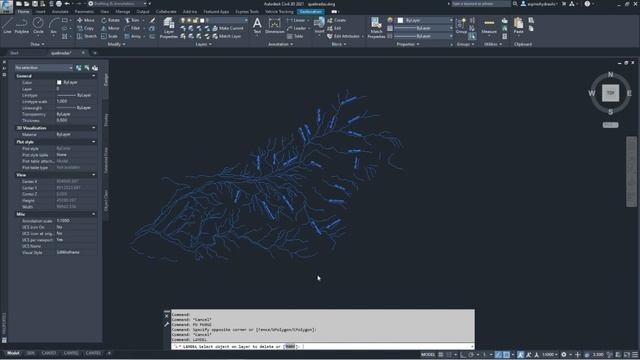Viewport: 640px width, 360px height.
Task: Click the Rotate tool
Action: (x=110, y=20)
